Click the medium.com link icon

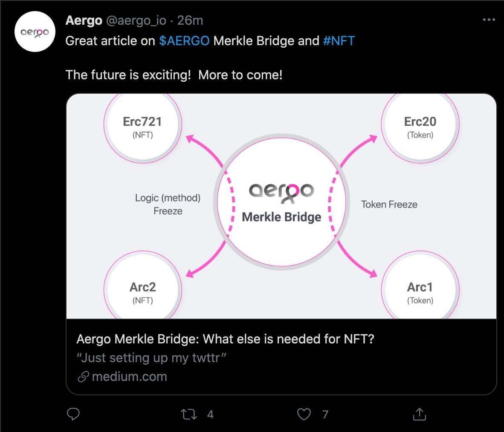pos(84,377)
